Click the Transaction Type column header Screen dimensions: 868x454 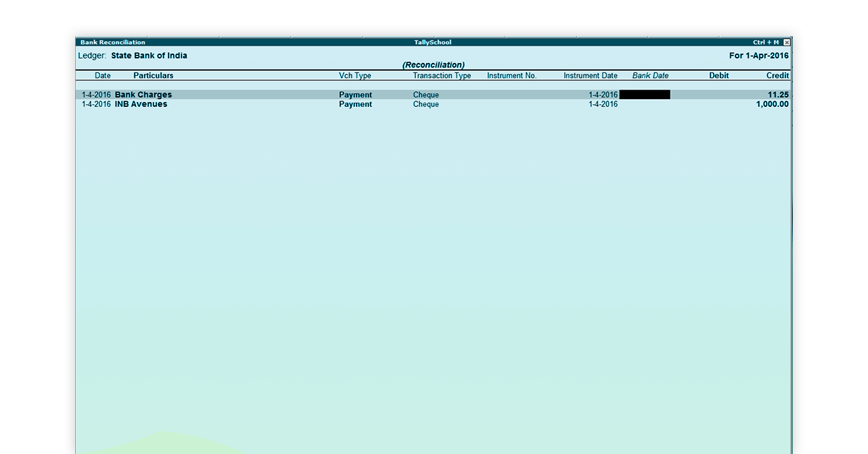pyautogui.click(x=441, y=76)
